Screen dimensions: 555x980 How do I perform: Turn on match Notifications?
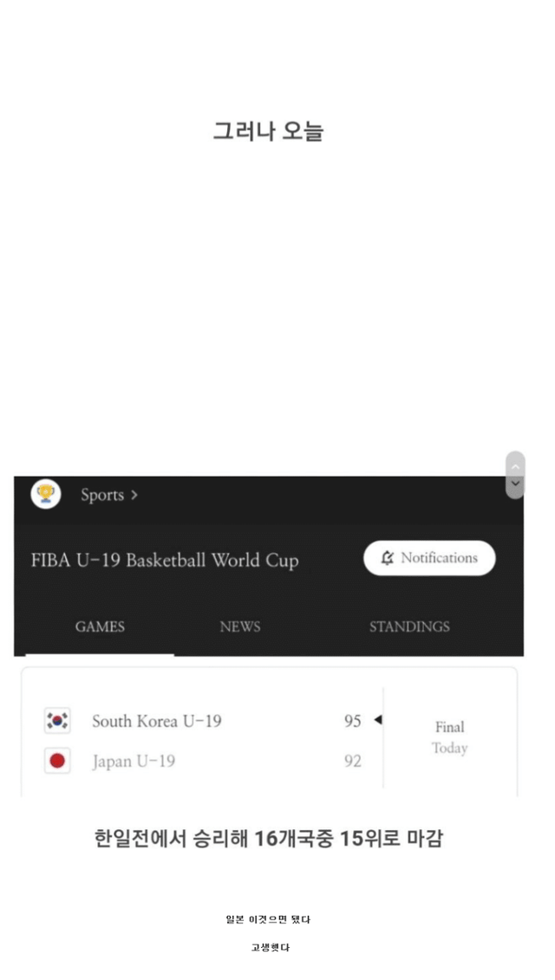(x=429, y=558)
